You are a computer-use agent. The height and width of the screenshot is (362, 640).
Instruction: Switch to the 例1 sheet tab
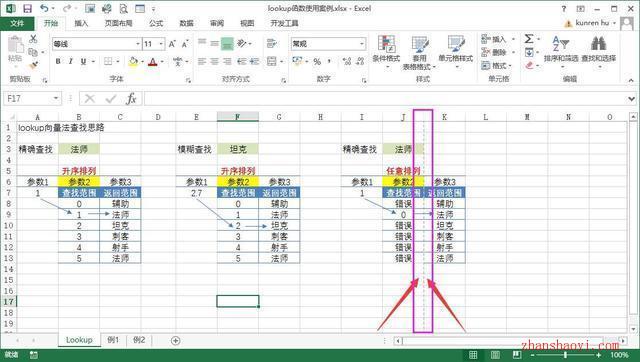pos(113,340)
